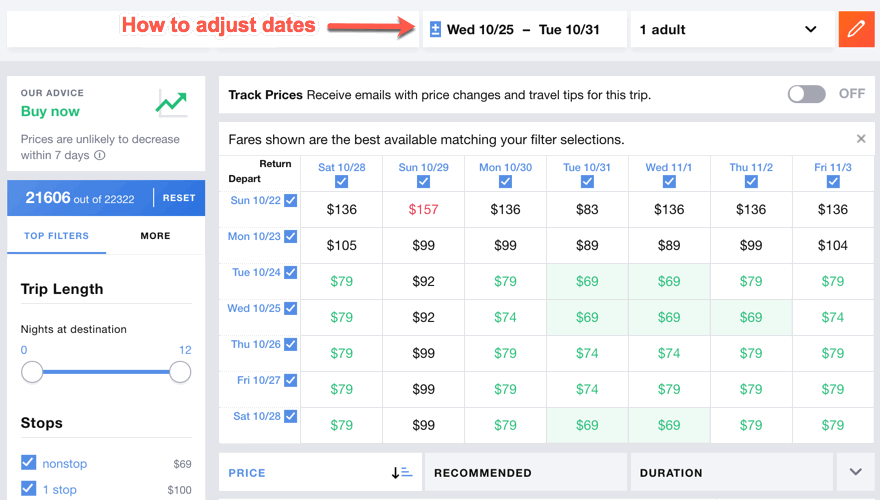Select the $69 fare for Wed 10/25 to Tue 10/31
The image size is (880, 500).
click(587, 317)
